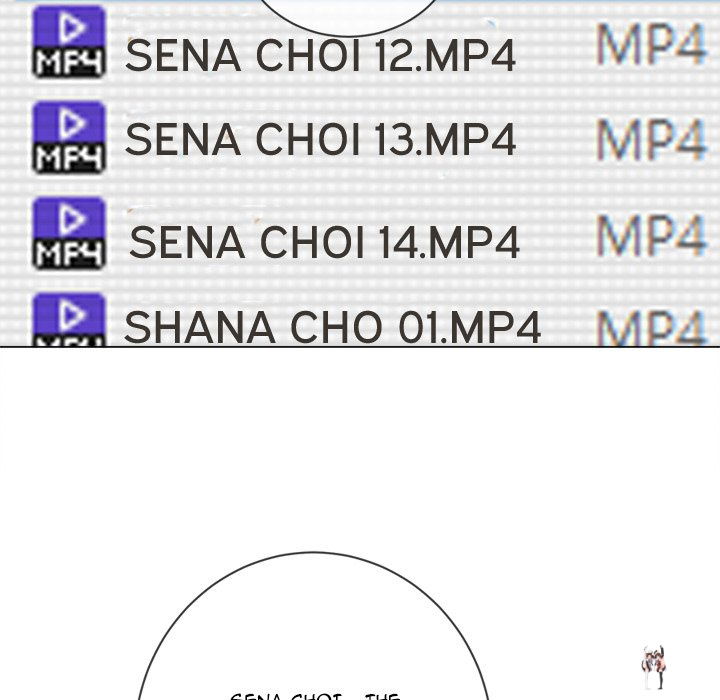The image size is (720, 700).
Task: Click the black panel divider below the file list
Action: (360, 347)
